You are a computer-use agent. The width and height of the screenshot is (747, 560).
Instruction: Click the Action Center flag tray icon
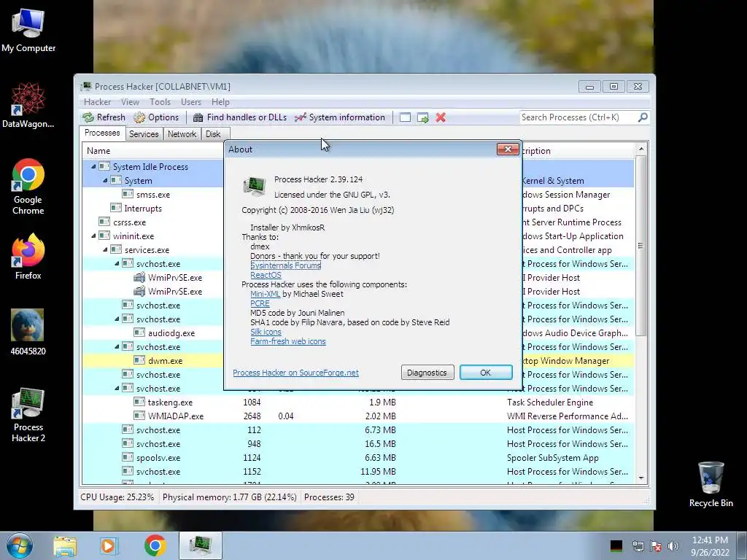point(656,546)
